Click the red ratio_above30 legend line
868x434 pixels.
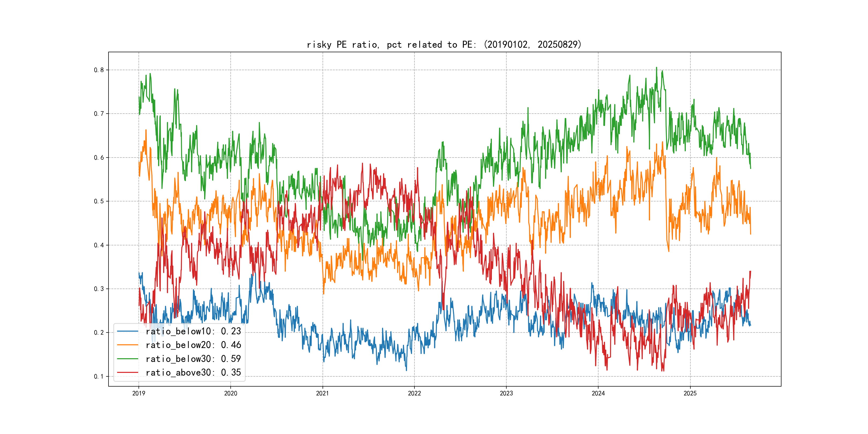pos(127,373)
